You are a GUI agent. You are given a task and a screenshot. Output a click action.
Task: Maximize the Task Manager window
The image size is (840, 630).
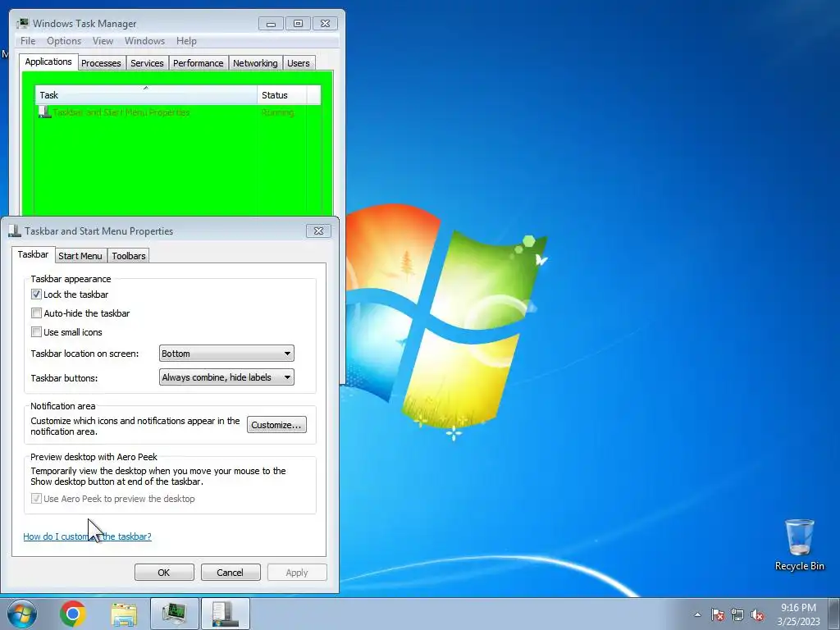point(298,24)
